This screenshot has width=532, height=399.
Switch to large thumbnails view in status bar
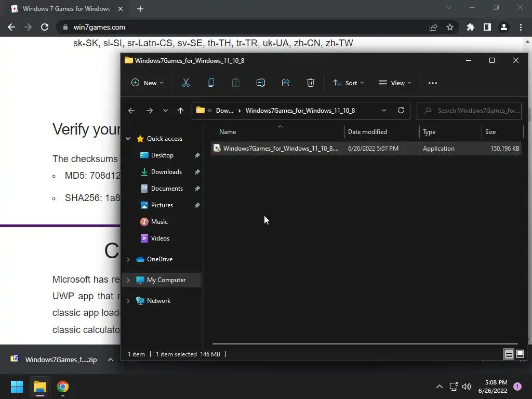coord(520,354)
